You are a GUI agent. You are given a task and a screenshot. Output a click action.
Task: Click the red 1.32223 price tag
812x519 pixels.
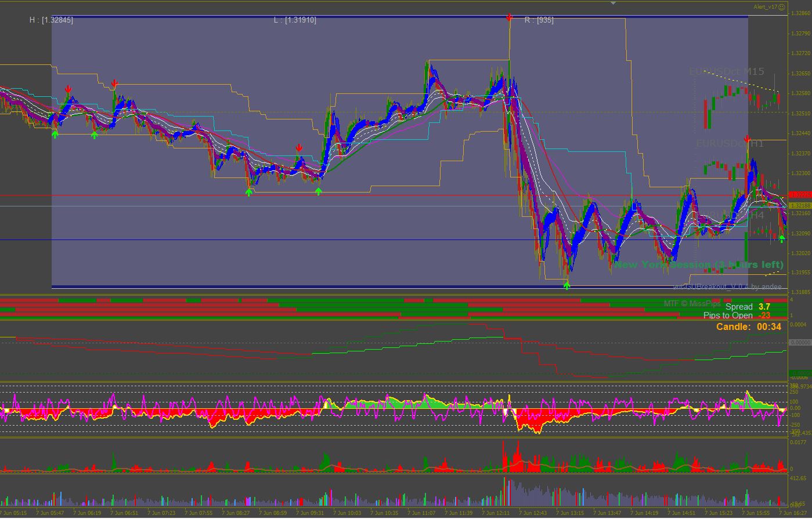click(x=800, y=195)
